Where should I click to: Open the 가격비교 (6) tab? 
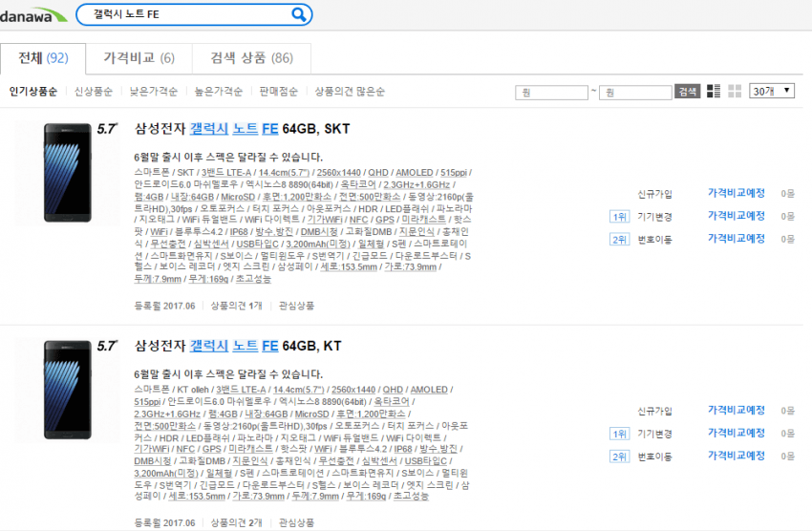(139, 58)
